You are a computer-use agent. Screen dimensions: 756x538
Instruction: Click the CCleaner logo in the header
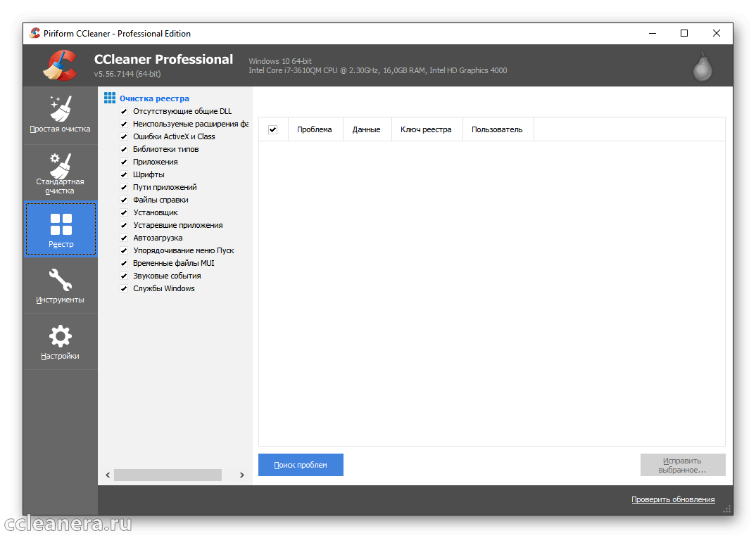point(60,65)
